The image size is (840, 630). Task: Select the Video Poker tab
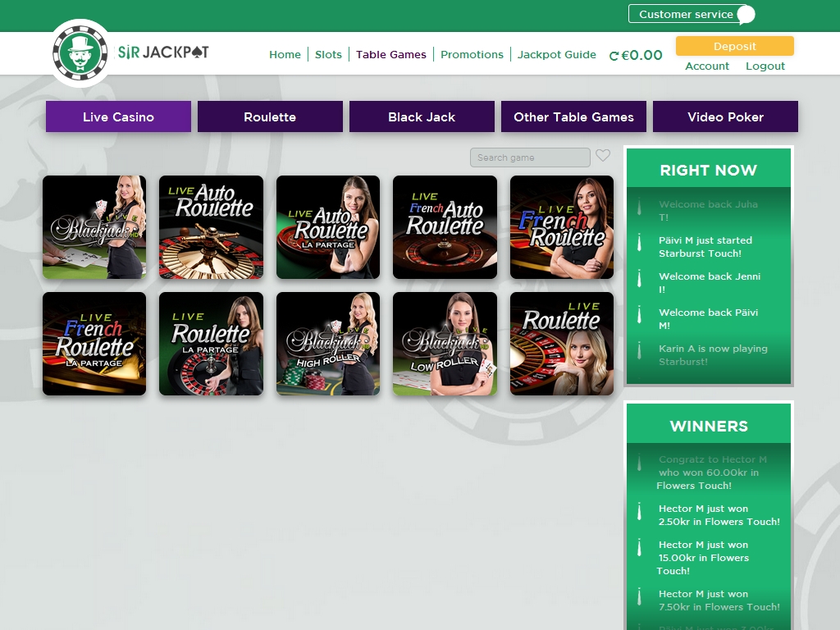tap(725, 116)
